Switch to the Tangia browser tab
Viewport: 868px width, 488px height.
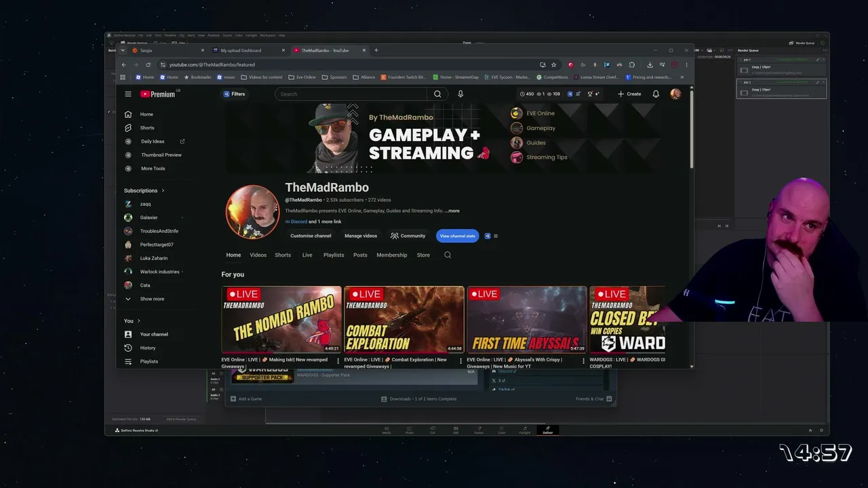[168, 50]
